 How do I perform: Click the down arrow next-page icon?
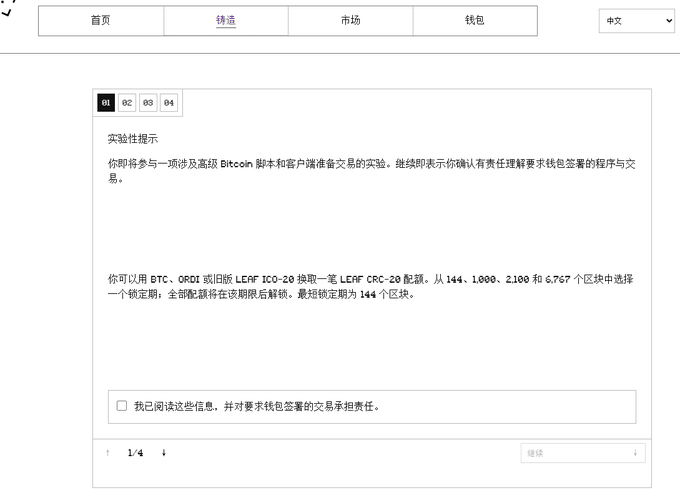coord(164,453)
